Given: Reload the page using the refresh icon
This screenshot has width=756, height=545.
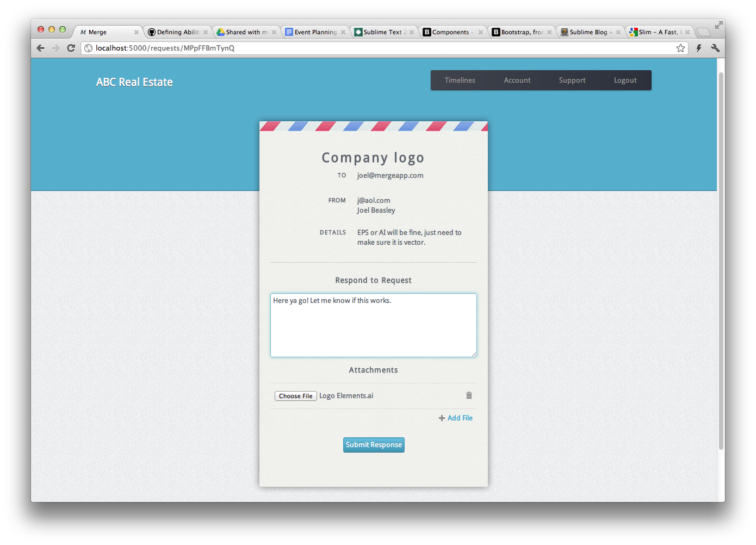Looking at the screenshot, I should tap(71, 48).
